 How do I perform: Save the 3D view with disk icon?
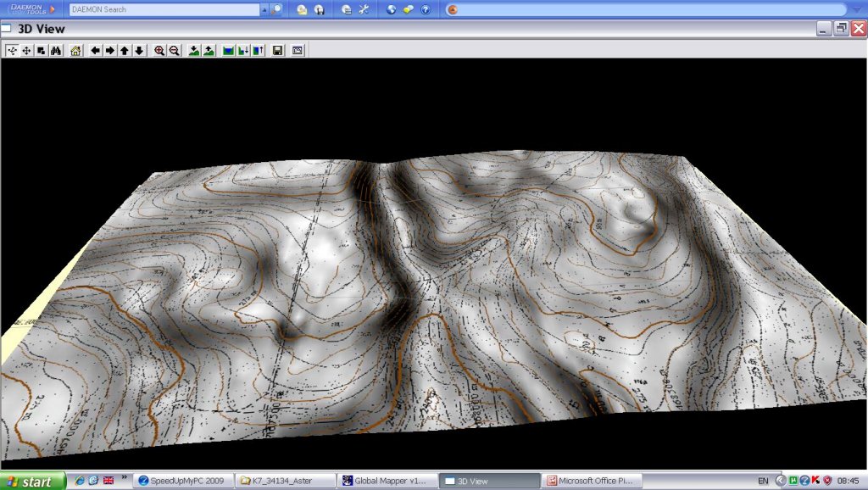[x=277, y=51]
